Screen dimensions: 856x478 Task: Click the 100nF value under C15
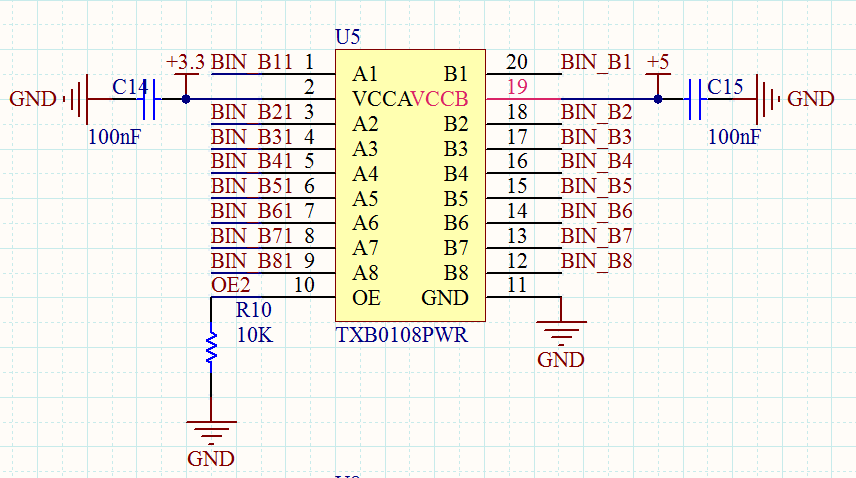pos(734,137)
